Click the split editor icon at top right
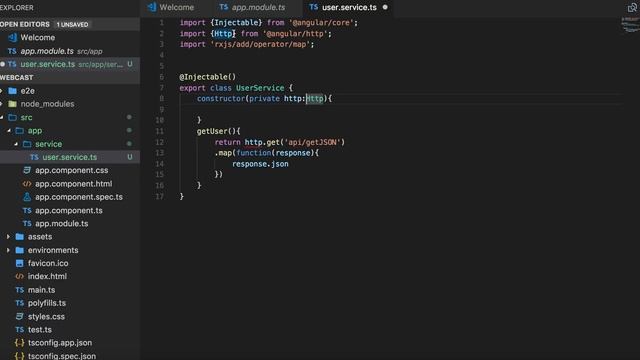This screenshot has width=640, height=360. (x=632, y=7)
